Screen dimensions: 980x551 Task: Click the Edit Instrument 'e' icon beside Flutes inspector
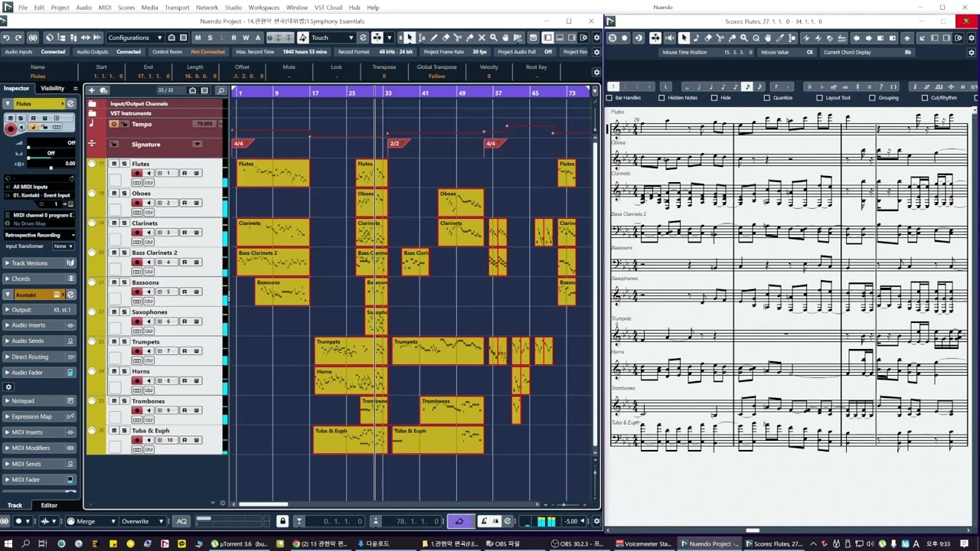click(70, 104)
